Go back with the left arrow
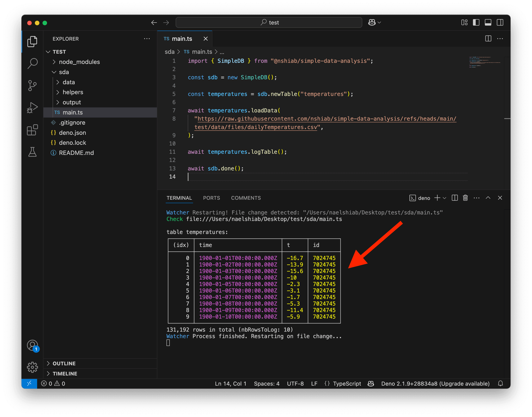Screen dimensions: 532x417 coord(154,22)
